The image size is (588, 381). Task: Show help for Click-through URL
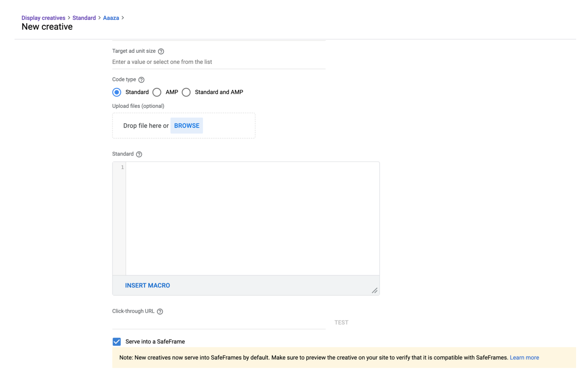[160, 312]
